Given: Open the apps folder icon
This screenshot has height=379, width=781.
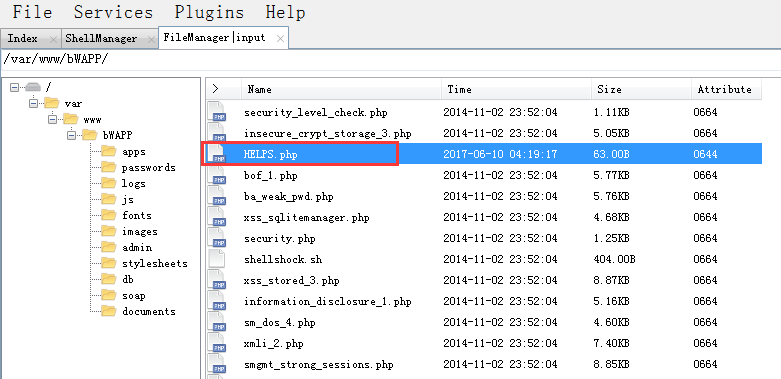Looking at the screenshot, I should tap(109, 151).
